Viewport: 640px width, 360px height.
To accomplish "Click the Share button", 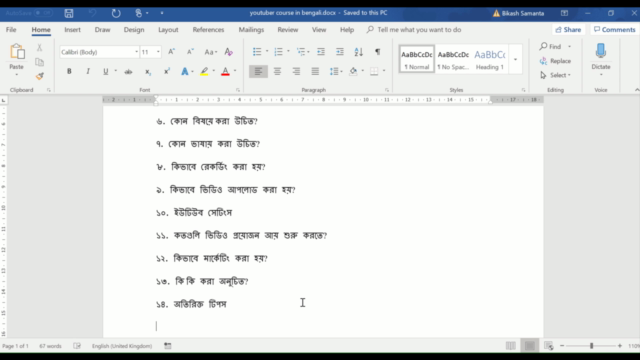I will (x=568, y=30).
